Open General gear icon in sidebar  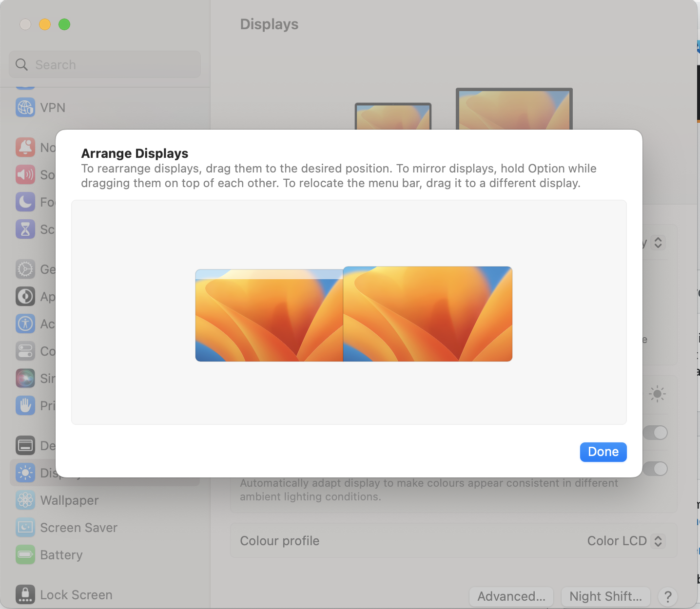click(x=25, y=269)
